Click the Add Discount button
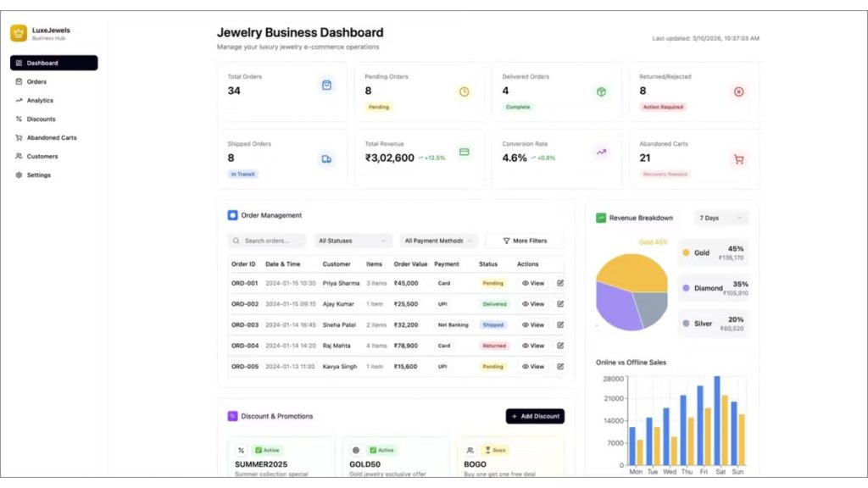This screenshot has height=488, width=868. pyautogui.click(x=535, y=416)
